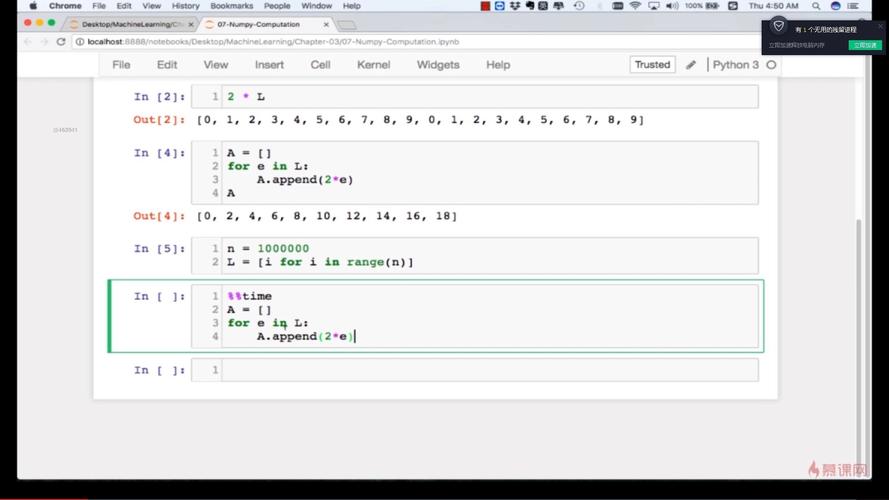Click the pencil edit icon beside Trusted
This screenshot has height=500, width=889.
tap(691, 65)
